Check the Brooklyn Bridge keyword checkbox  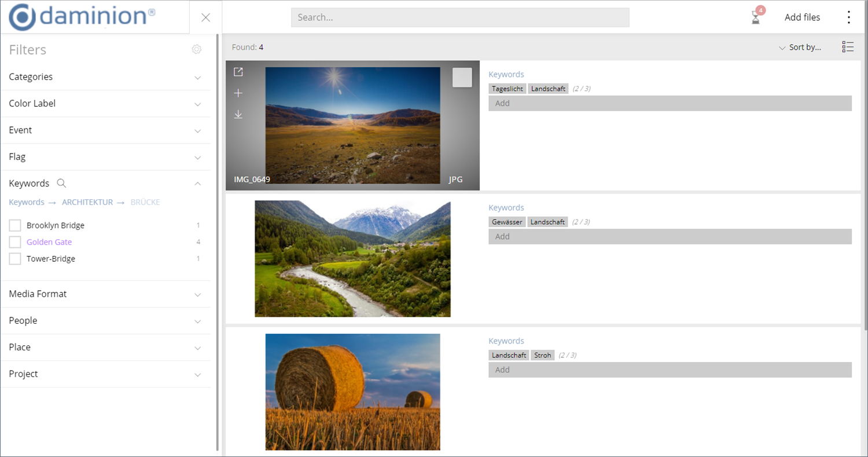(15, 225)
